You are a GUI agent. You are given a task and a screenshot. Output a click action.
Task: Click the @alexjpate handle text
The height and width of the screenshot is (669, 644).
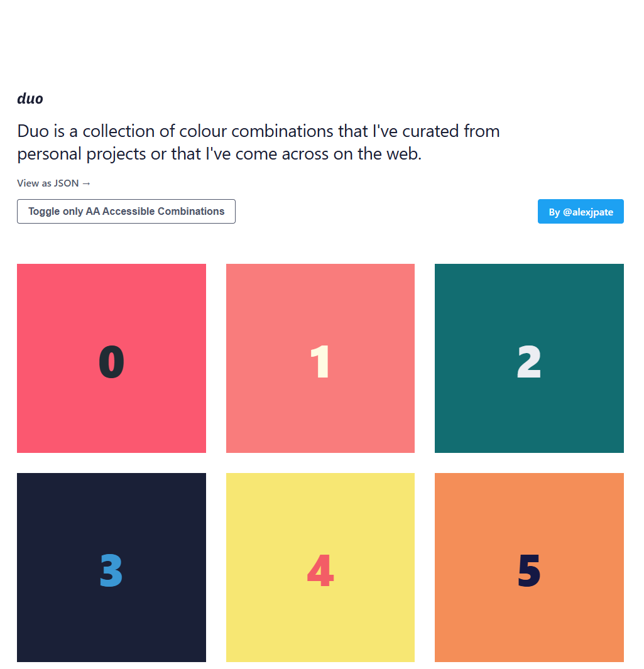588,212
